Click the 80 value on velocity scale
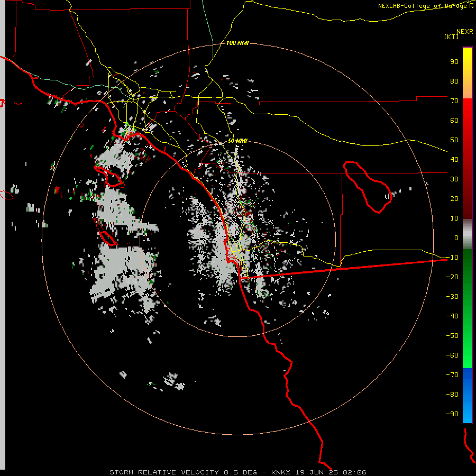This screenshot has width=476, height=476. (x=454, y=81)
